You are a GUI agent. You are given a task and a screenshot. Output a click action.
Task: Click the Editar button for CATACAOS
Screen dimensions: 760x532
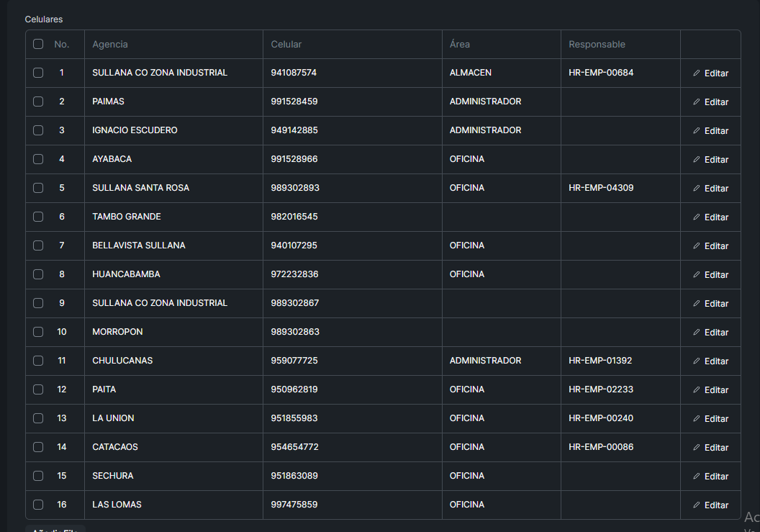coord(710,447)
